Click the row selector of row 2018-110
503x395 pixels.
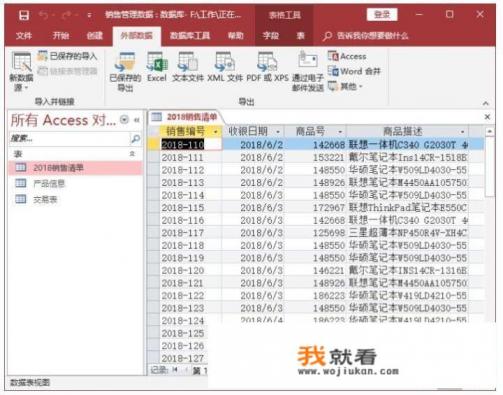pyautogui.click(x=154, y=145)
